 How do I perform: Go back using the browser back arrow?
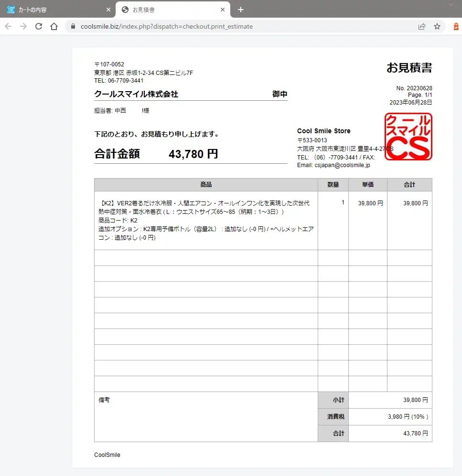tap(8, 26)
